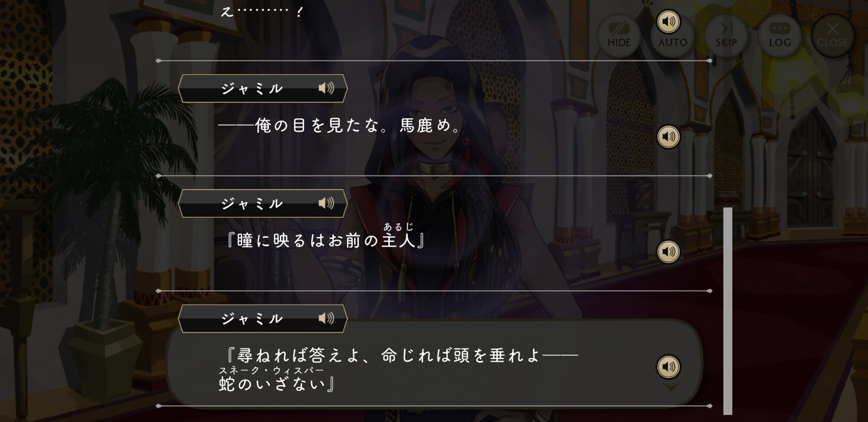Play gold speaker beside 俺の目を見たな line
The height and width of the screenshot is (422, 868).
(668, 137)
